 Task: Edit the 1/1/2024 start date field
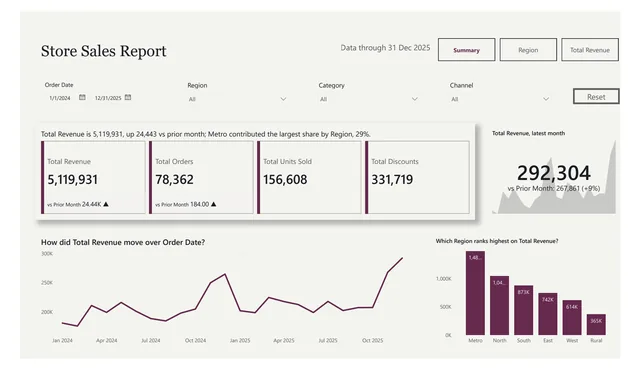[60, 98]
